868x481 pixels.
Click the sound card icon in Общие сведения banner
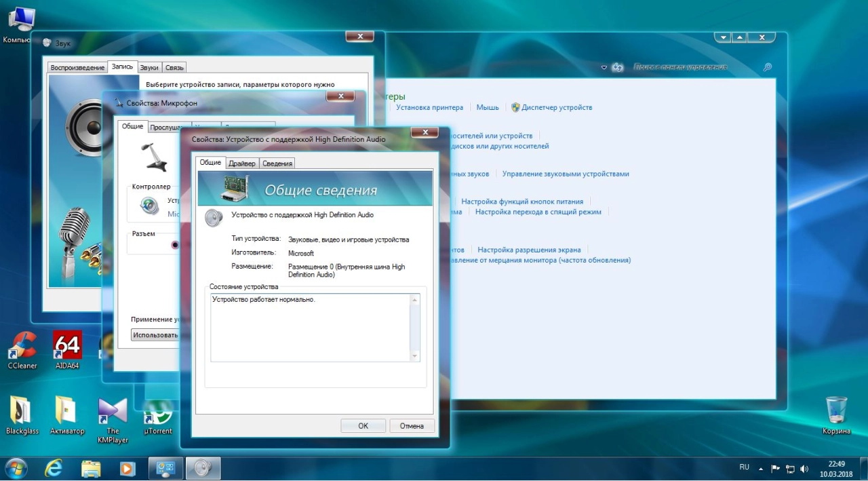click(x=235, y=189)
